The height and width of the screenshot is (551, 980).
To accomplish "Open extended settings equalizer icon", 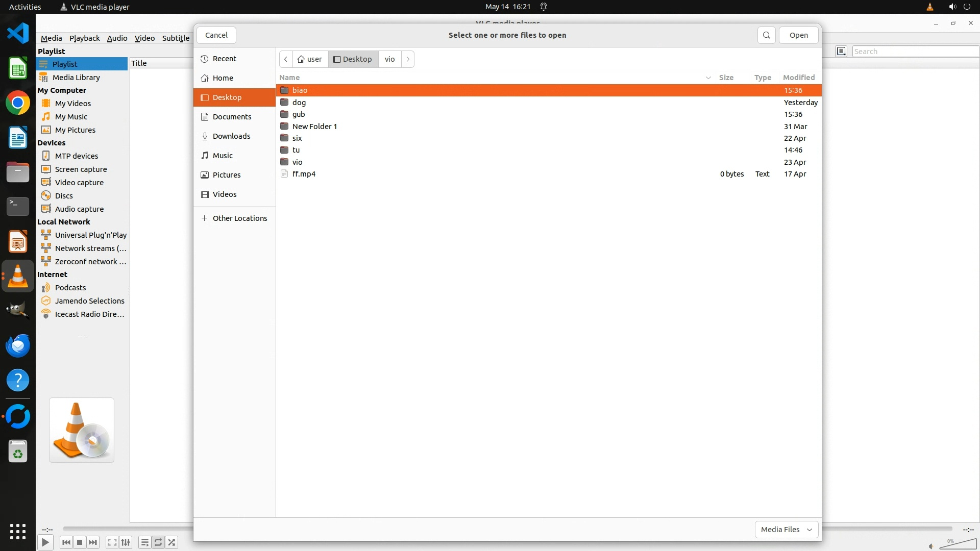I will pos(126,542).
